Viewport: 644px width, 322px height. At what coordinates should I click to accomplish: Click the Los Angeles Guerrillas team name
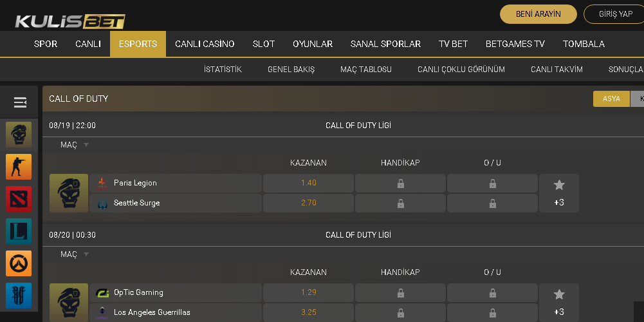(x=152, y=312)
